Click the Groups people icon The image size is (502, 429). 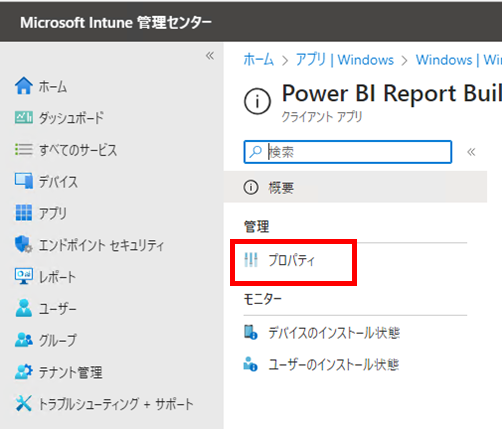(x=24, y=340)
